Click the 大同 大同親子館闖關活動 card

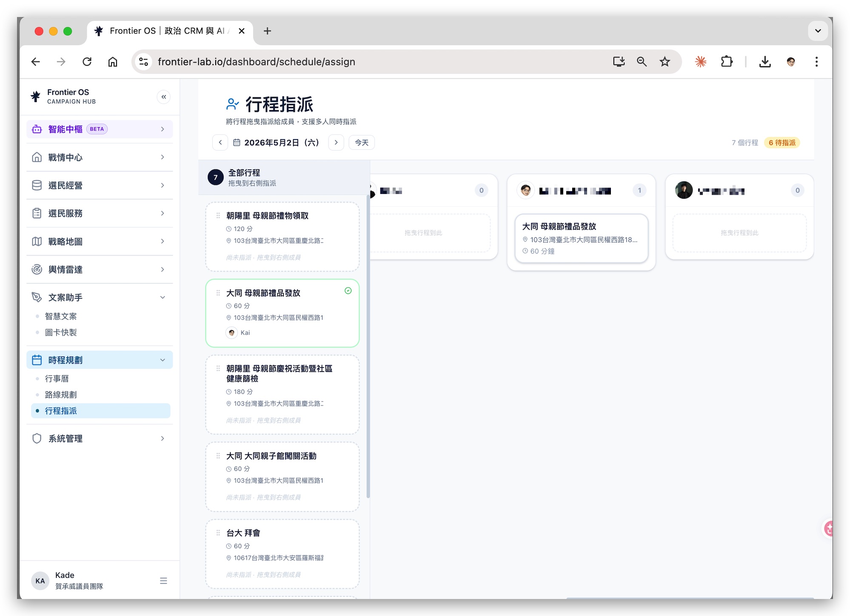[x=282, y=476]
